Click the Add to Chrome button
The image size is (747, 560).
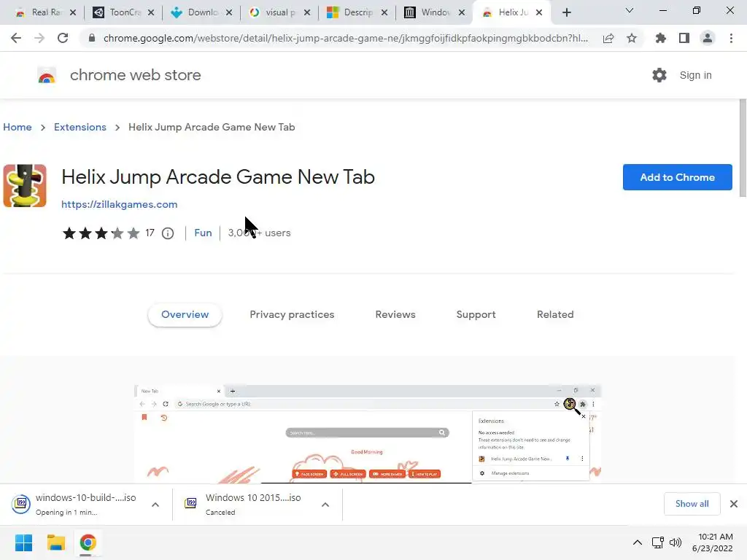pyautogui.click(x=678, y=177)
